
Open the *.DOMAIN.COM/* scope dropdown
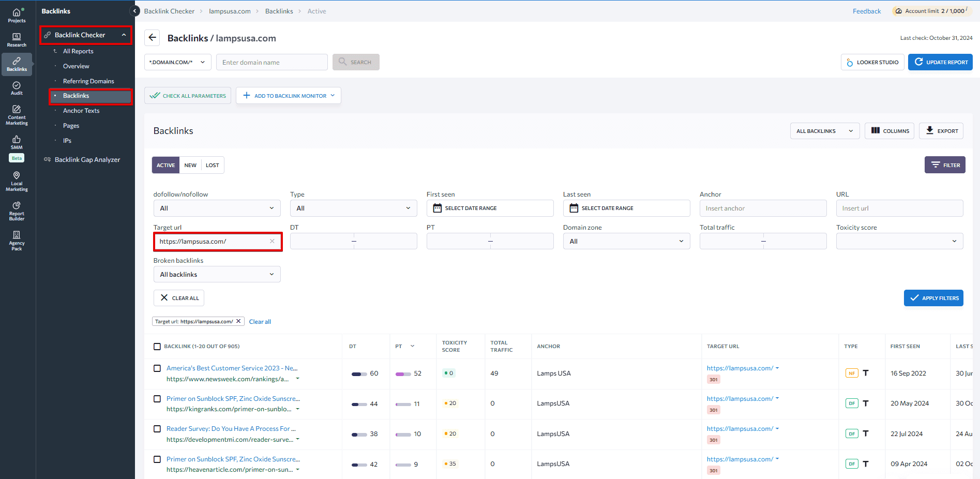coord(177,62)
